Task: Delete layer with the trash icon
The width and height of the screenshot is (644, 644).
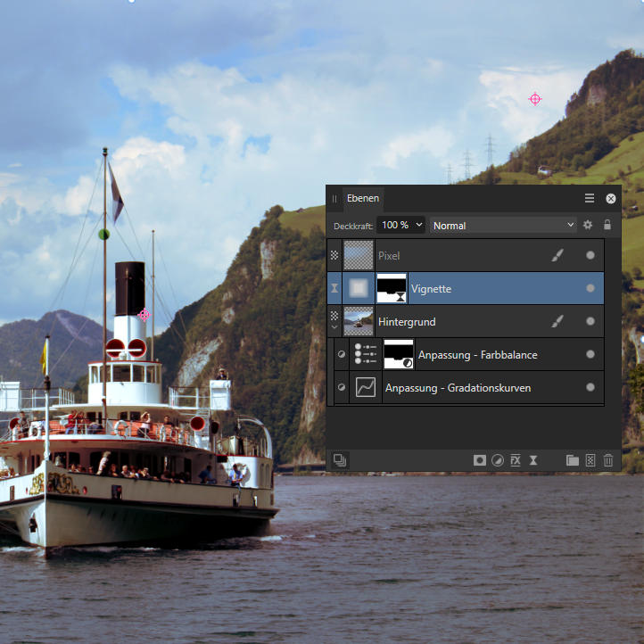Action: click(x=607, y=460)
